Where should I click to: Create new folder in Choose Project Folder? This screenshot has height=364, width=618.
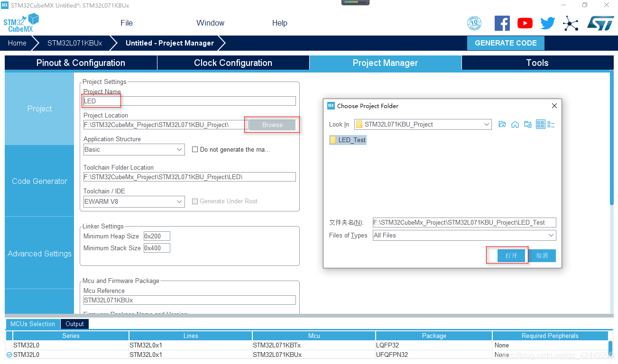click(528, 125)
